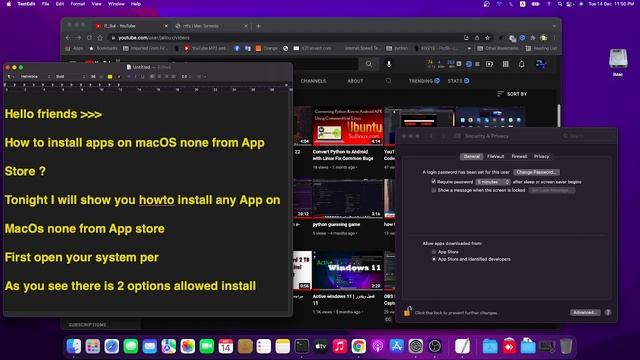Open Podcasts app in the Dock
640x360 pixels.
[378, 347]
